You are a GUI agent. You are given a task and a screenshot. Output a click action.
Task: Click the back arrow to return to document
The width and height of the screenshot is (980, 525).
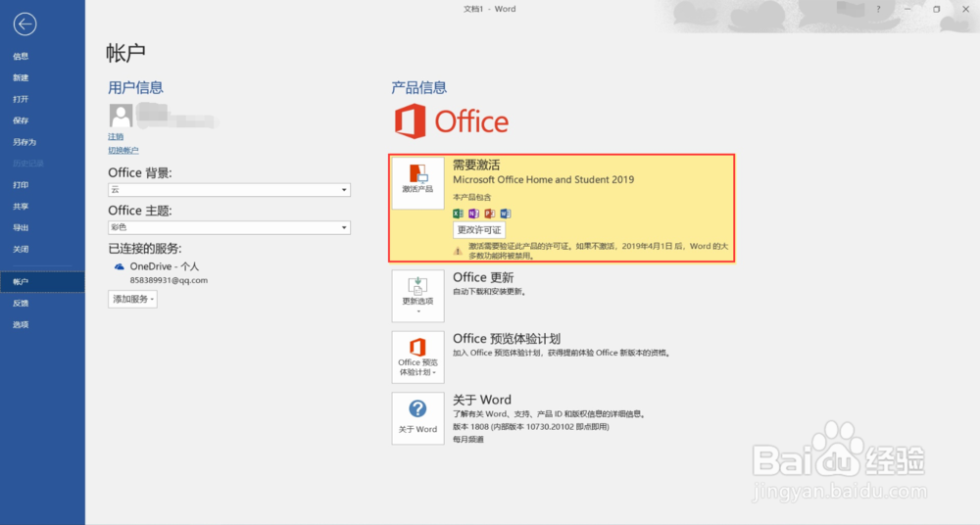point(25,24)
